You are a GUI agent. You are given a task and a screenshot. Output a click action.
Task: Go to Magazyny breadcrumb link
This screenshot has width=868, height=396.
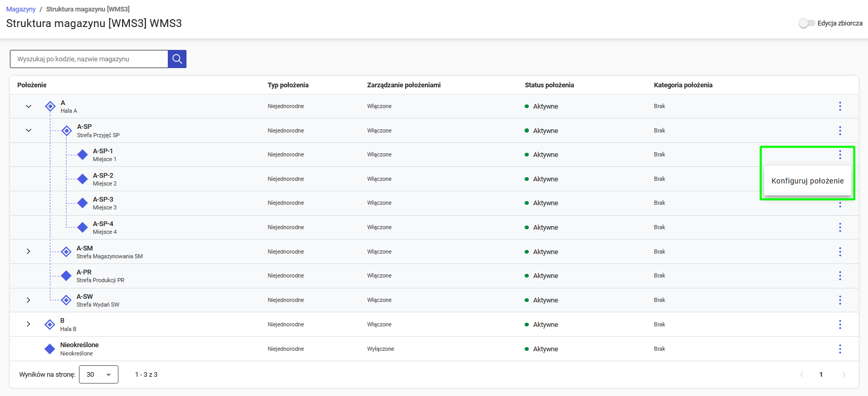point(21,9)
